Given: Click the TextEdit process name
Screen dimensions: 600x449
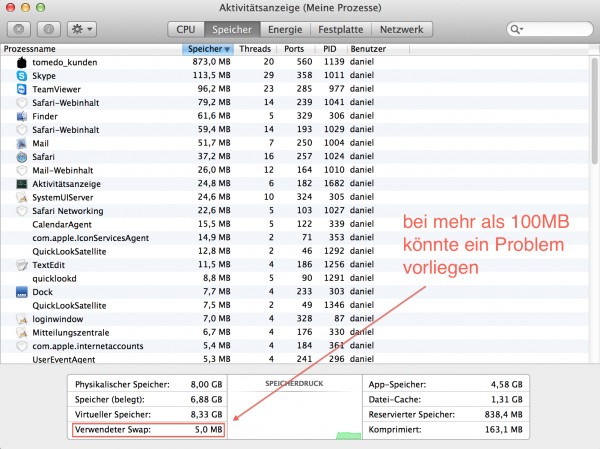Looking at the screenshot, I should click(x=49, y=265).
